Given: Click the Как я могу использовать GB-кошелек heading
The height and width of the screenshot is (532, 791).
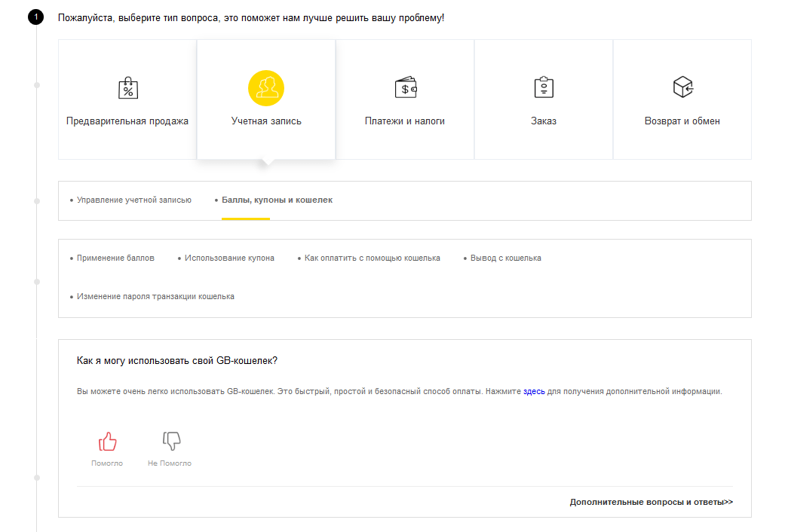Looking at the screenshot, I should 177,361.
